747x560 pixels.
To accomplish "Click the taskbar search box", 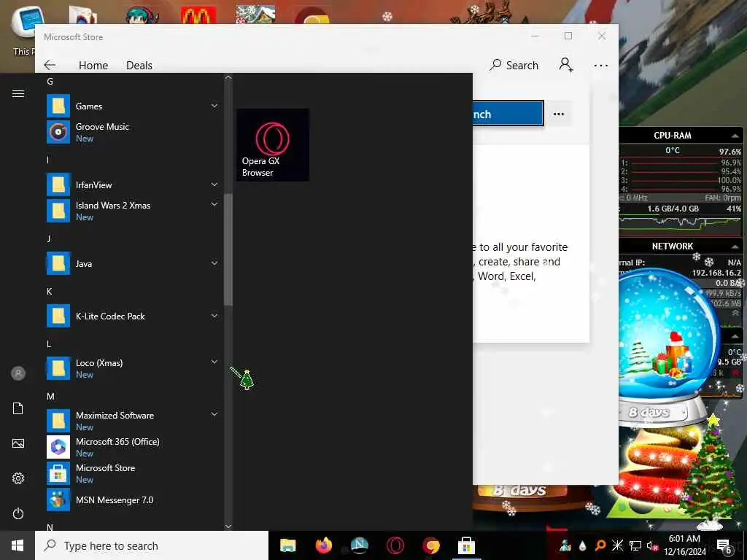I will pyautogui.click(x=152, y=545).
